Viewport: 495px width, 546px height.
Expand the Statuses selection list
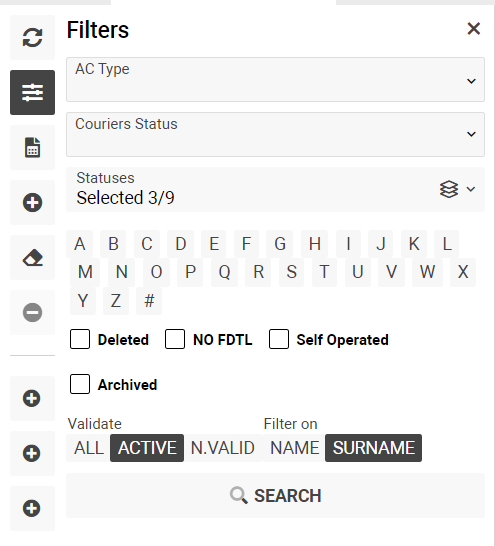(x=275, y=189)
